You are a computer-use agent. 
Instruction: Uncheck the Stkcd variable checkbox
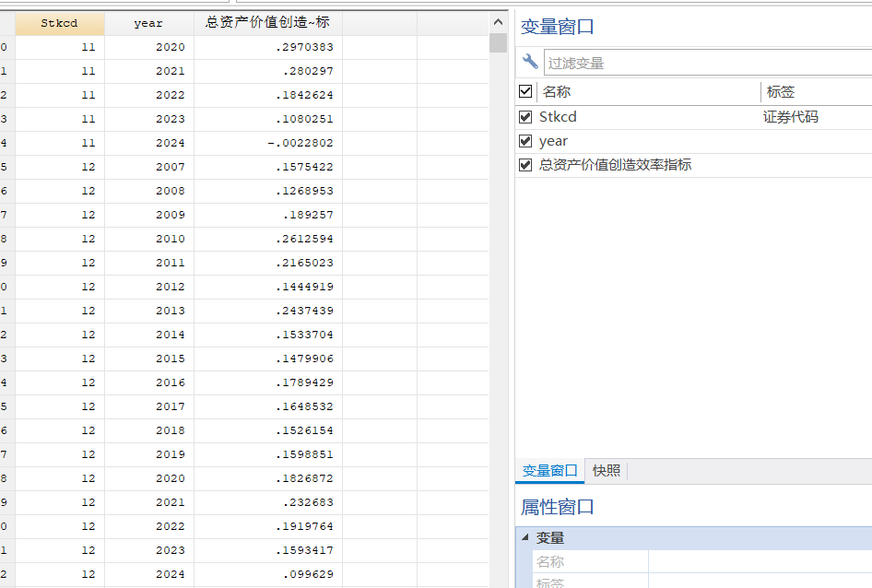click(525, 117)
